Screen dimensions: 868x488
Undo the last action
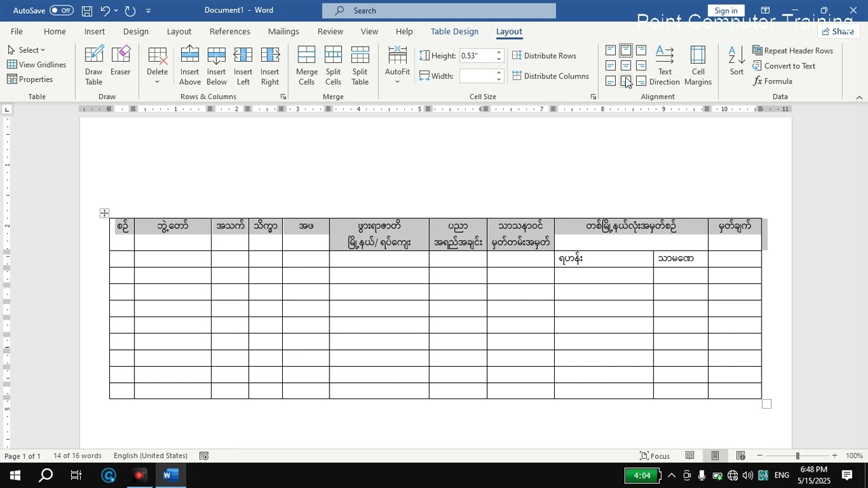click(x=105, y=11)
